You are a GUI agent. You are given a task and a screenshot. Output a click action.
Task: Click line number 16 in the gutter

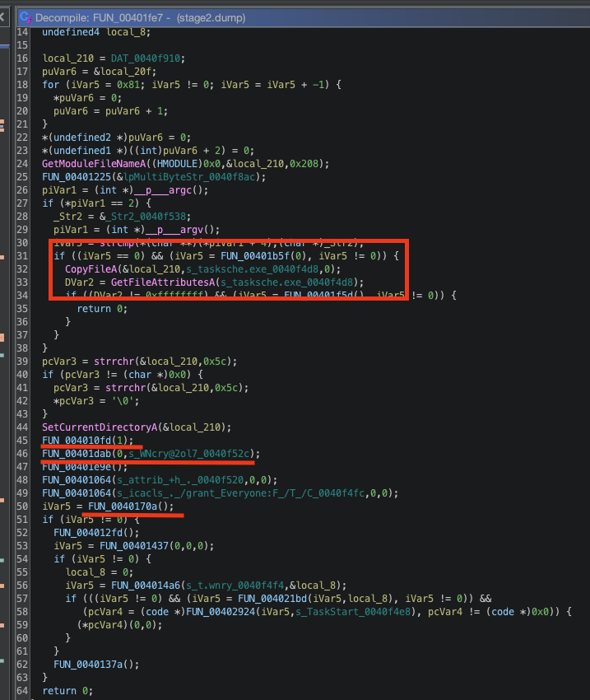[x=22, y=58]
